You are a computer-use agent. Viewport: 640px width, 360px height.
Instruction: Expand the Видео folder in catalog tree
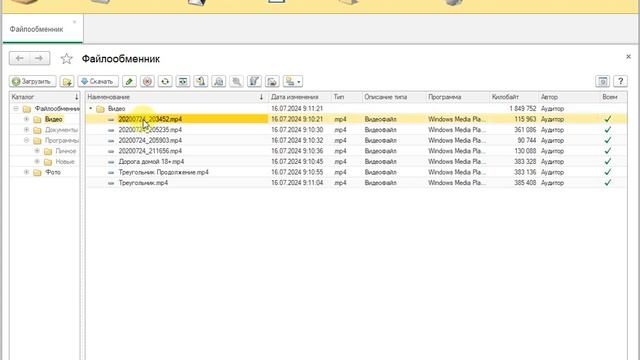[27, 119]
